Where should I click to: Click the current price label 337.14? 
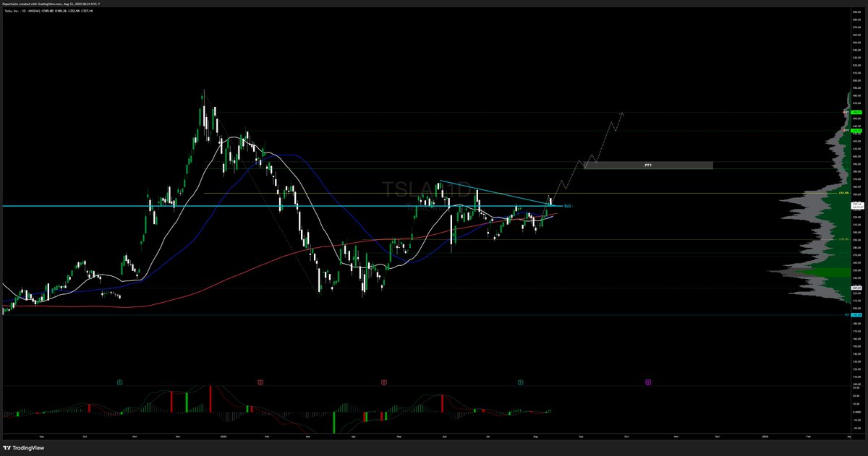pos(857,205)
